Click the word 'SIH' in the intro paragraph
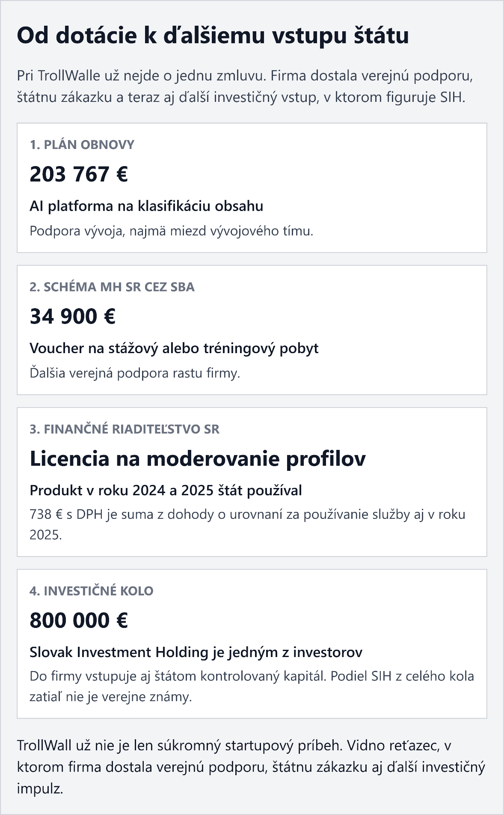504x815 pixels. [x=451, y=97]
